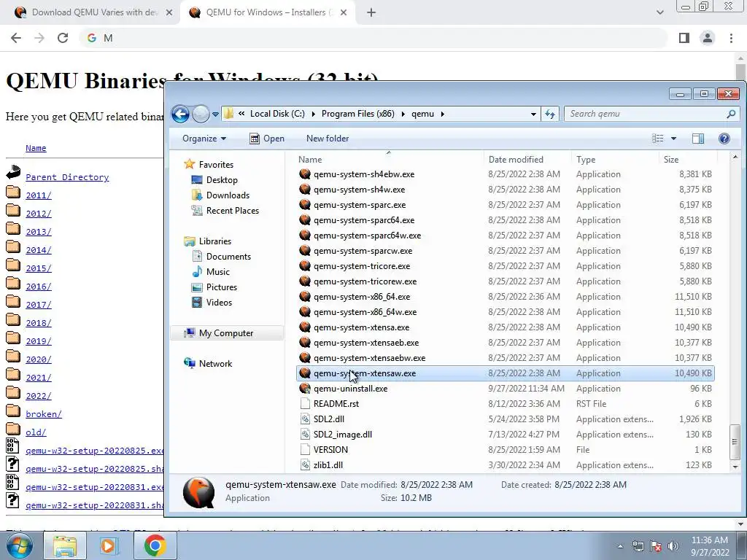Select qemu-uninstall.exe file icon
Image resolution: width=747 pixels, height=560 pixels.
point(305,389)
